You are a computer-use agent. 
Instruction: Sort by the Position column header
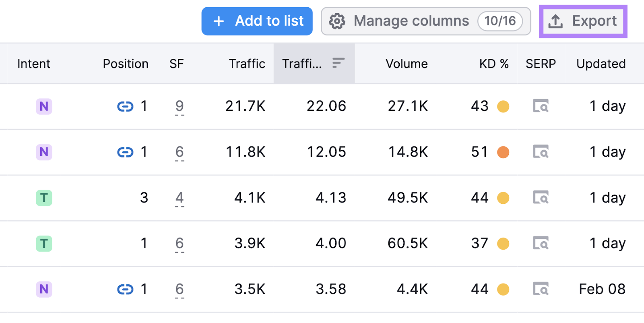click(x=126, y=64)
